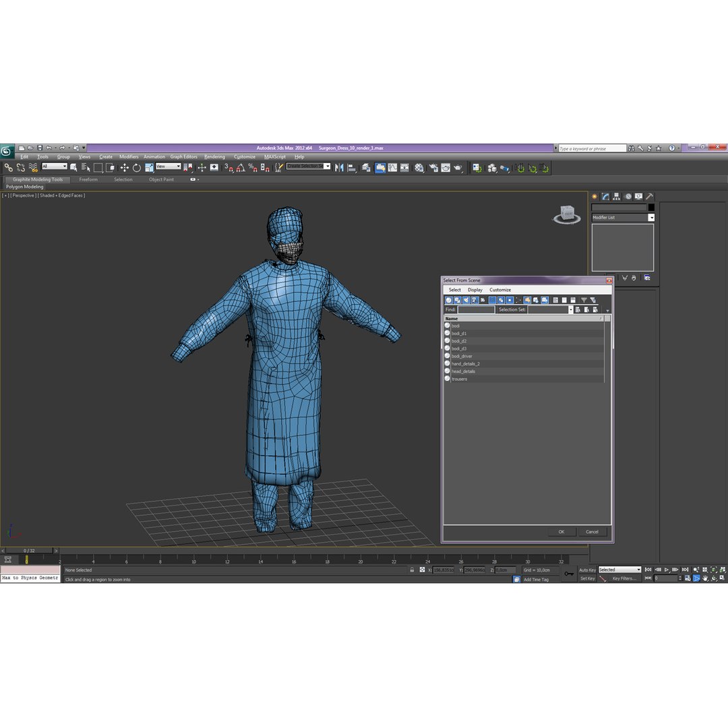728x728 pixels.
Task: Switch to the Object Paint ribbon tab
Action: pyautogui.click(x=161, y=180)
